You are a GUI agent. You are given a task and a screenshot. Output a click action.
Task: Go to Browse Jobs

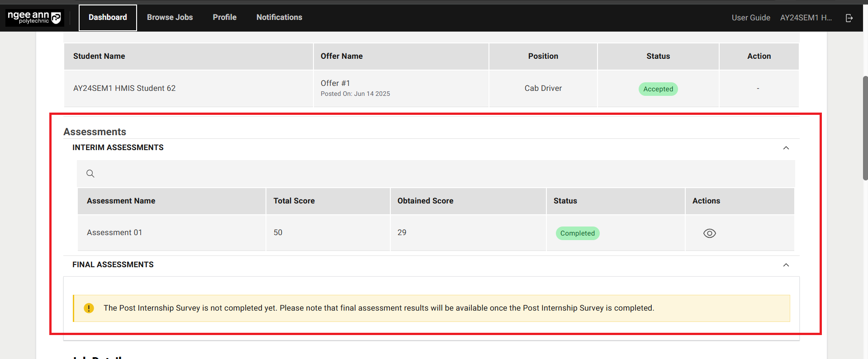coord(170,18)
